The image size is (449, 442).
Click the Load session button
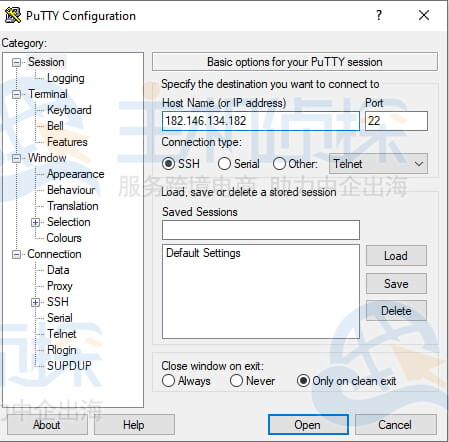(x=396, y=256)
